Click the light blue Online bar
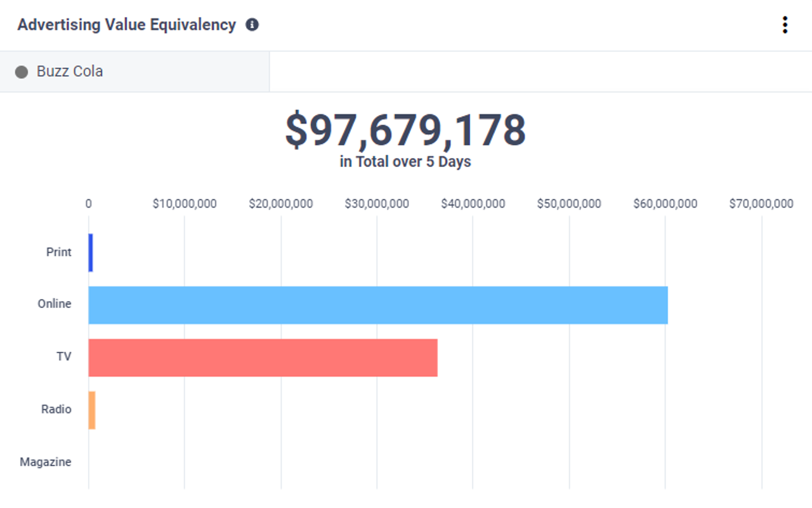812x508 pixels. pyautogui.click(x=377, y=305)
